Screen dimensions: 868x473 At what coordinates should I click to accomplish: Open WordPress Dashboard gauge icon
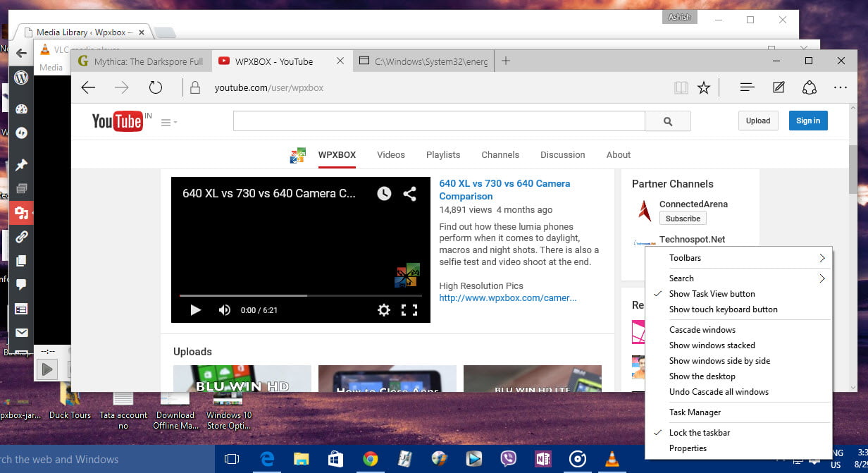coord(21,109)
